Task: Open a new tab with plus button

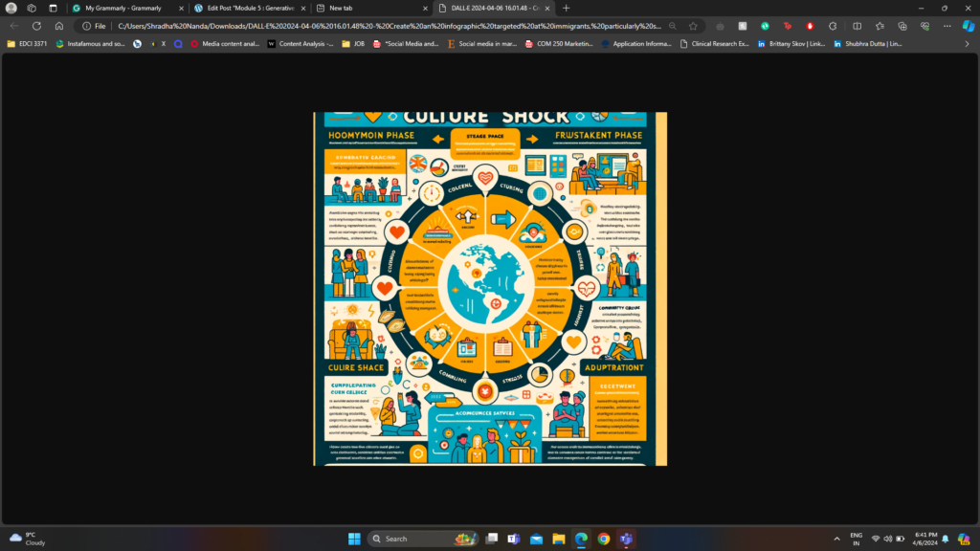Action: pos(566,8)
